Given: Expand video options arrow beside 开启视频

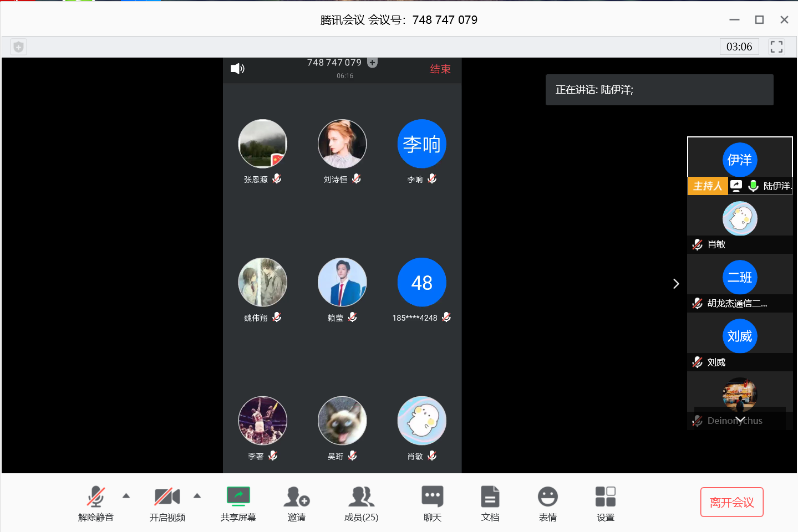Looking at the screenshot, I should (x=197, y=496).
